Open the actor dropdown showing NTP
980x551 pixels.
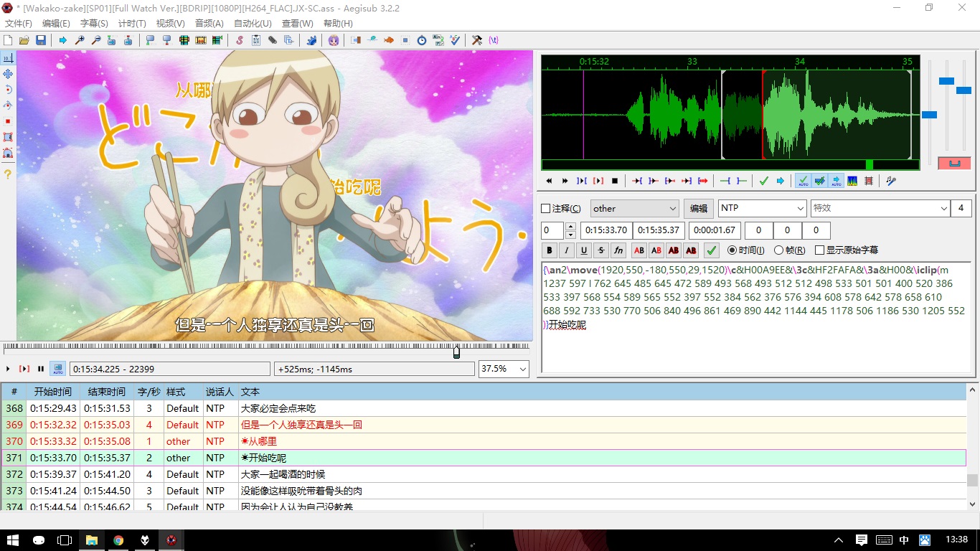click(762, 208)
